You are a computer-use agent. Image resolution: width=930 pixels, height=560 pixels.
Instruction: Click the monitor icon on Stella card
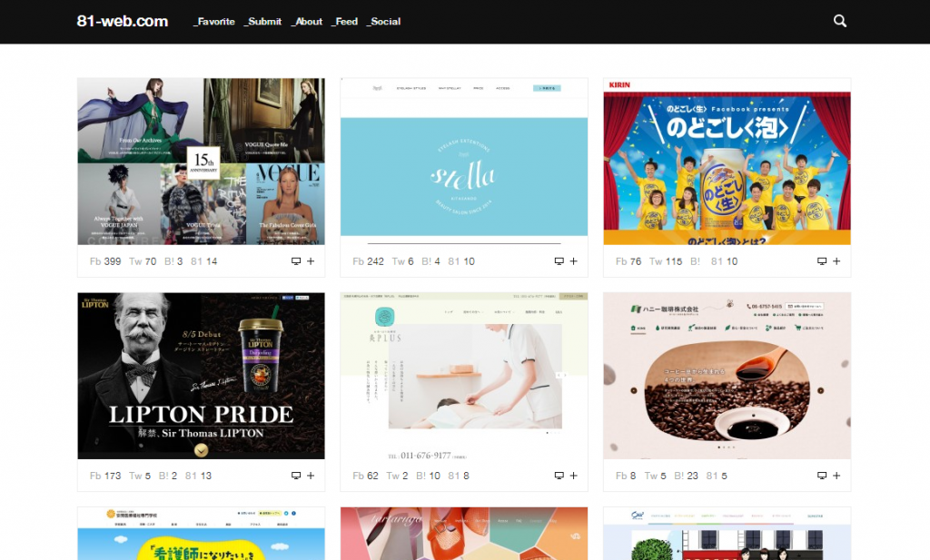pyautogui.click(x=559, y=261)
